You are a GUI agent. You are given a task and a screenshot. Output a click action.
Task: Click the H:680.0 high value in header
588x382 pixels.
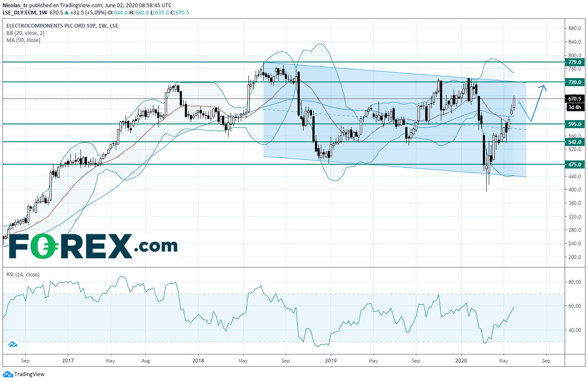tap(139, 13)
